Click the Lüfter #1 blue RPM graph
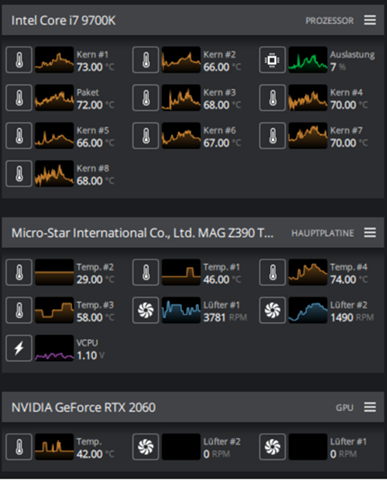The height and width of the screenshot is (480, 387). pos(181,310)
